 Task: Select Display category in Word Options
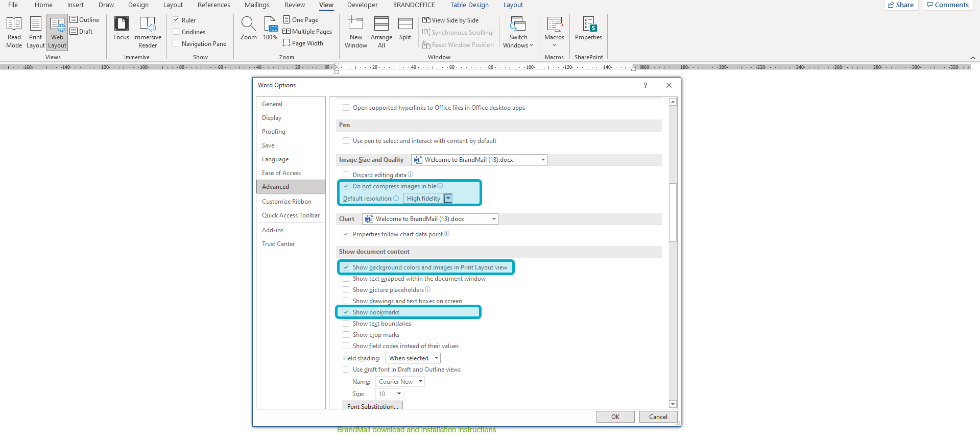[291, 118]
